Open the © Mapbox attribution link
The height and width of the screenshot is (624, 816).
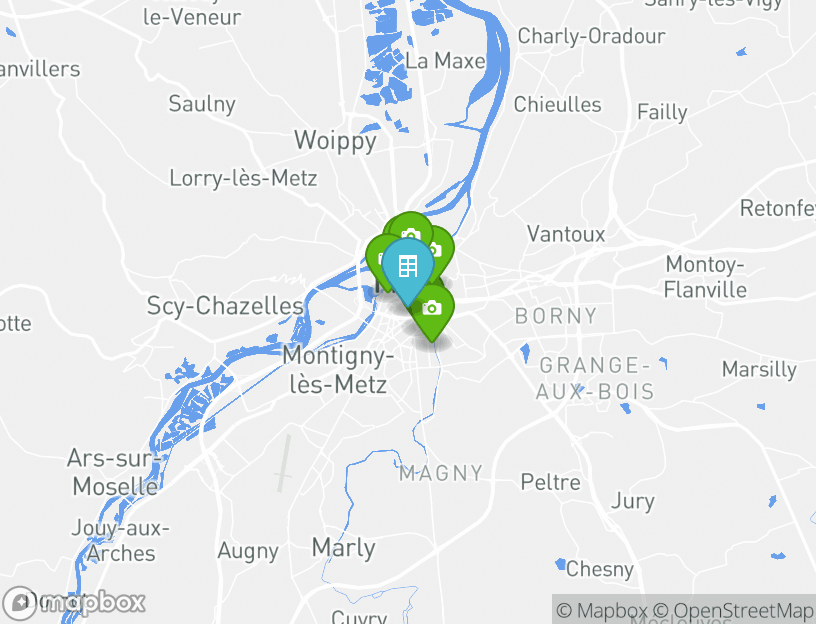click(601, 610)
